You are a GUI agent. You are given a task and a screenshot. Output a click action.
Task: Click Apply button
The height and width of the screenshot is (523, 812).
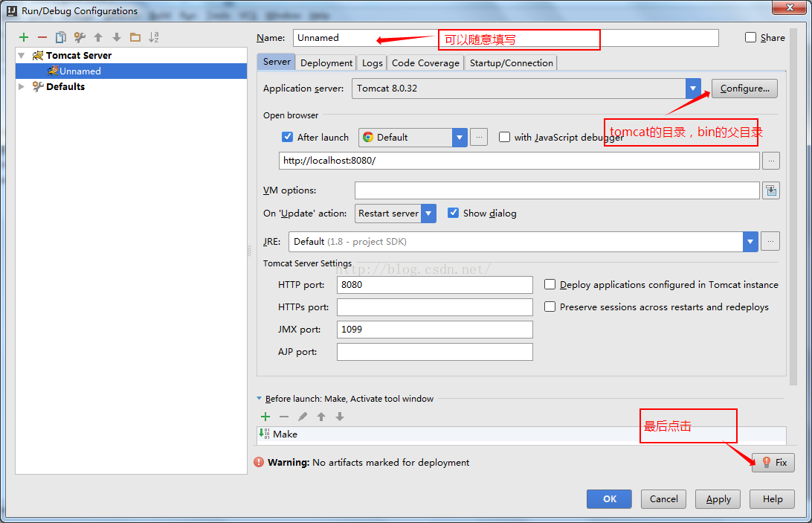coord(718,499)
